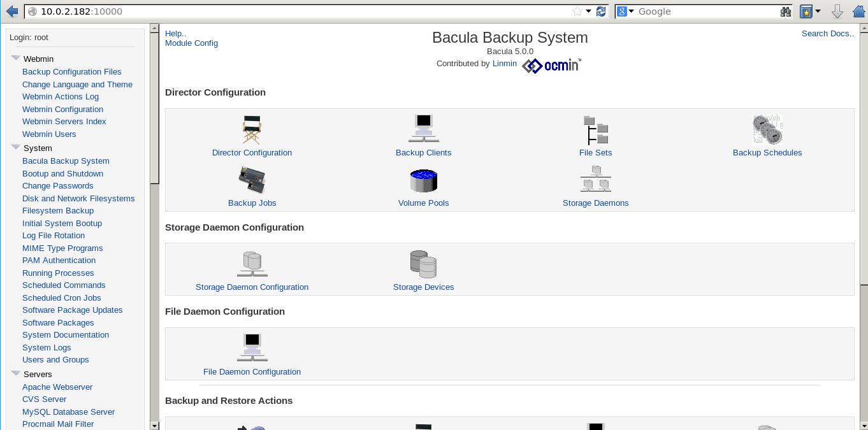Reload the page with the refresh icon
The image size is (868, 430).
coord(601,11)
